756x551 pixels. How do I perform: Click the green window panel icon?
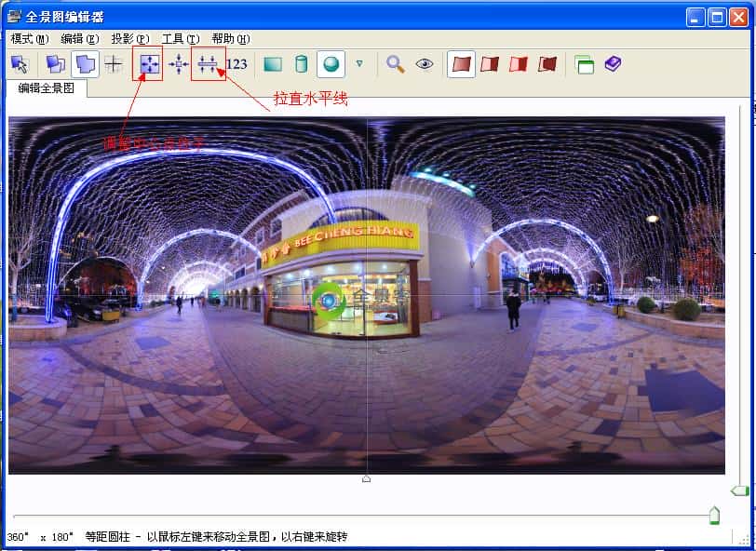[585, 63]
